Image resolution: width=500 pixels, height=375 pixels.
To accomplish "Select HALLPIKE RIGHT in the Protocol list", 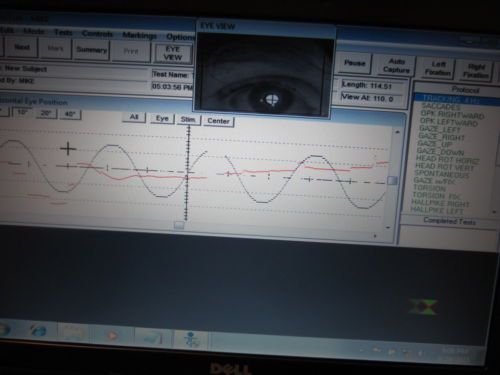I will click(x=440, y=203).
